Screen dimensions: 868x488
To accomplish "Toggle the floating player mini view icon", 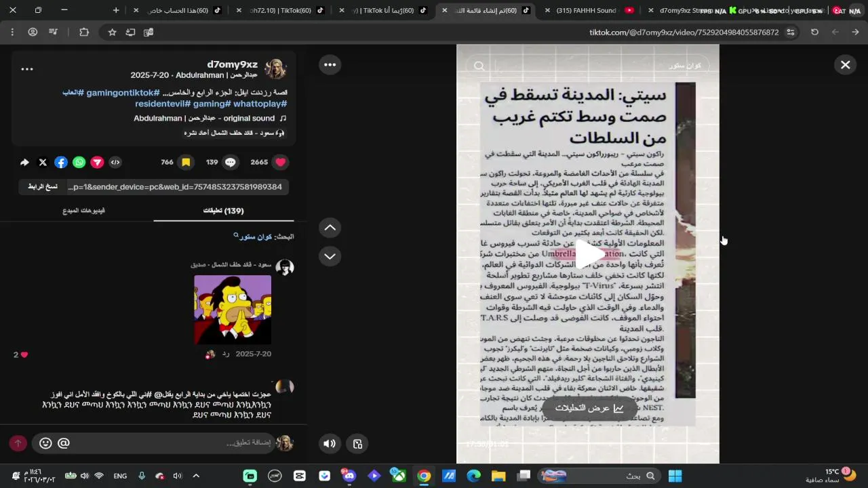I will tap(357, 444).
